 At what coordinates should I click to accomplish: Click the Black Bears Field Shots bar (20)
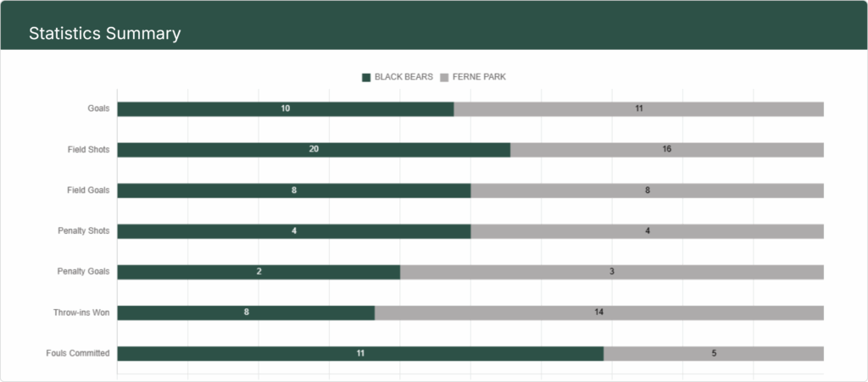pyautogui.click(x=314, y=150)
